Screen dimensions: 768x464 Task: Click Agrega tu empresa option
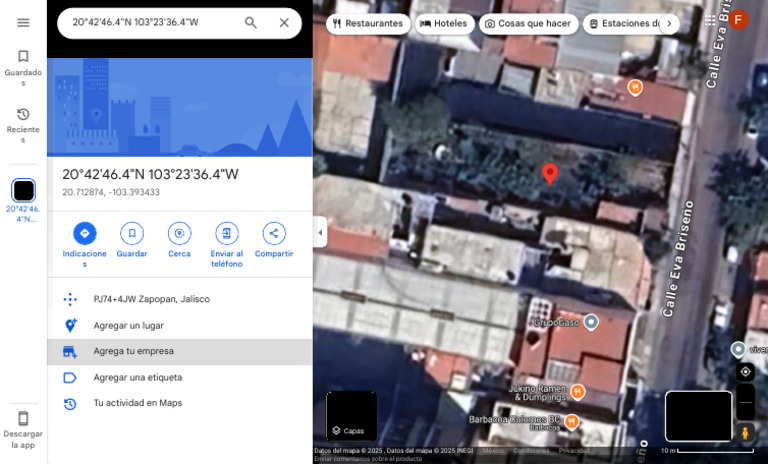coord(179,351)
